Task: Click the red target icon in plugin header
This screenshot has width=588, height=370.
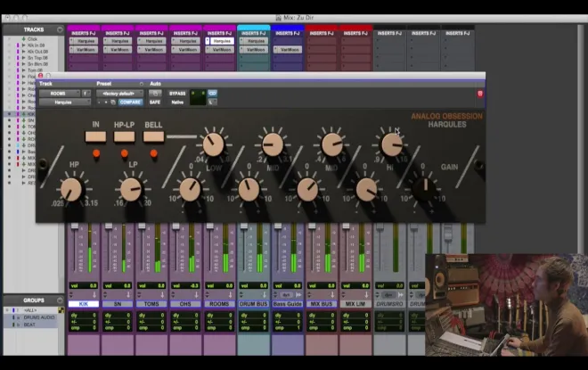Action: click(x=480, y=94)
